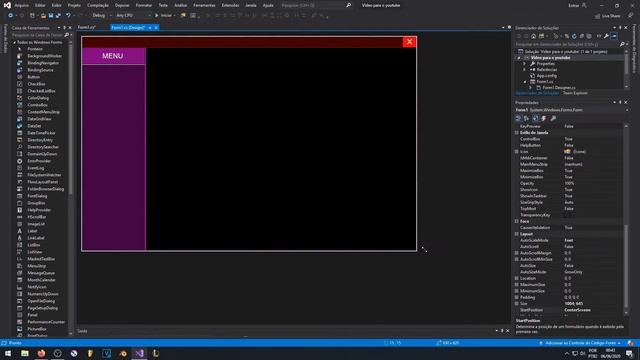
Task: Click the Save All icon in the toolbar
Action: (58, 16)
